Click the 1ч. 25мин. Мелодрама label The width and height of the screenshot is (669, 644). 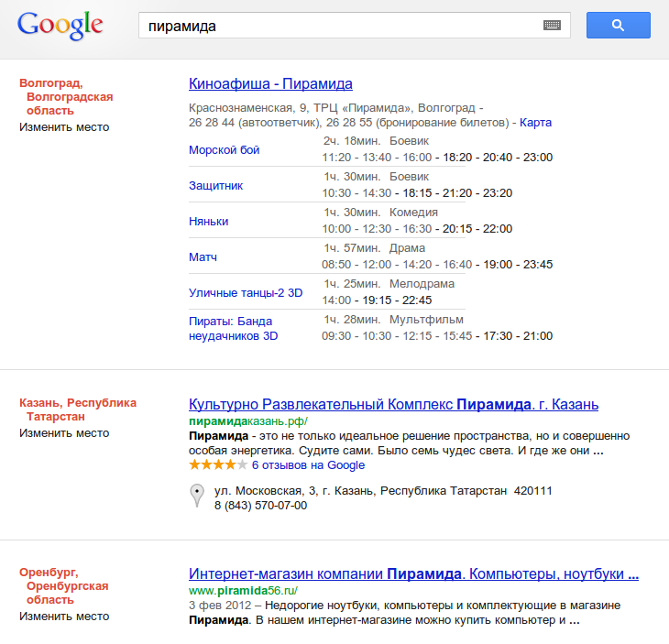pyautogui.click(x=389, y=284)
